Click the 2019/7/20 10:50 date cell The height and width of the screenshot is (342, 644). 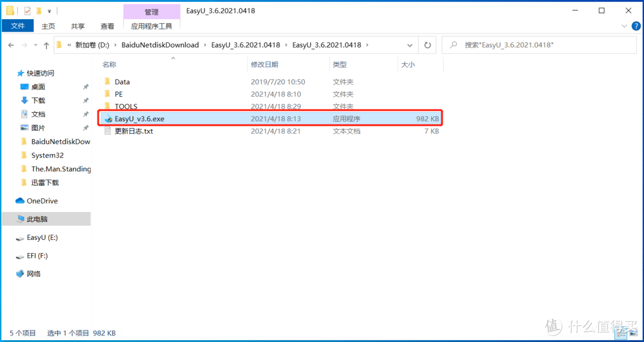278,82
